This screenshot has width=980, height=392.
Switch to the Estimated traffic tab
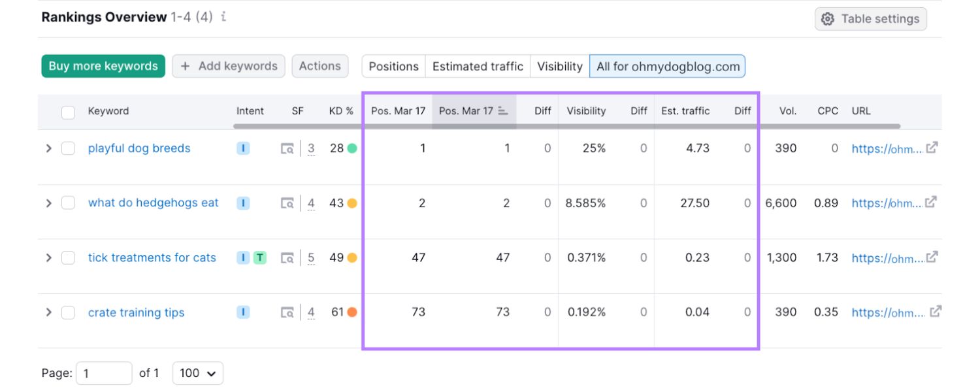click(478, 66)
